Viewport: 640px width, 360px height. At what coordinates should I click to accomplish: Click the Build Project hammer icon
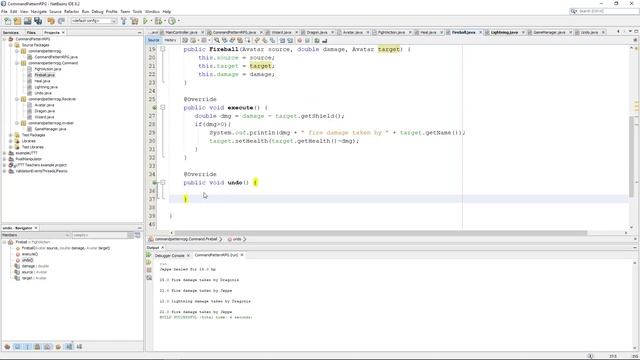pos(124,21)
